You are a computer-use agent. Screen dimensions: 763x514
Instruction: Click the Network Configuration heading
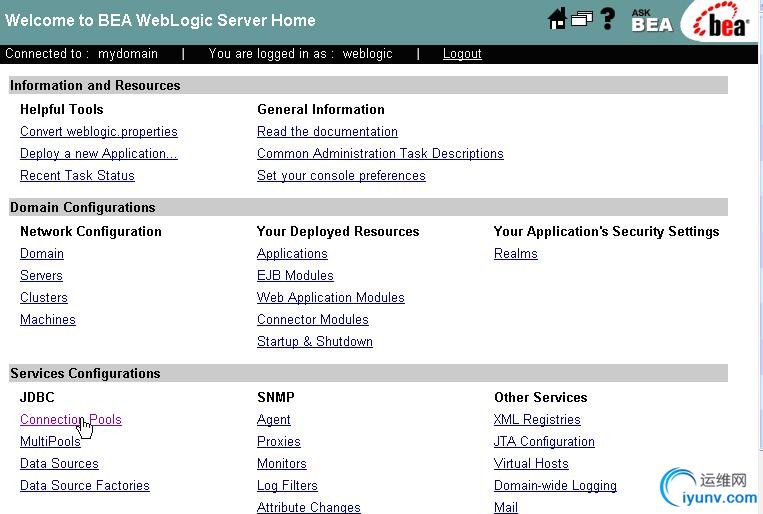point(91,232)
